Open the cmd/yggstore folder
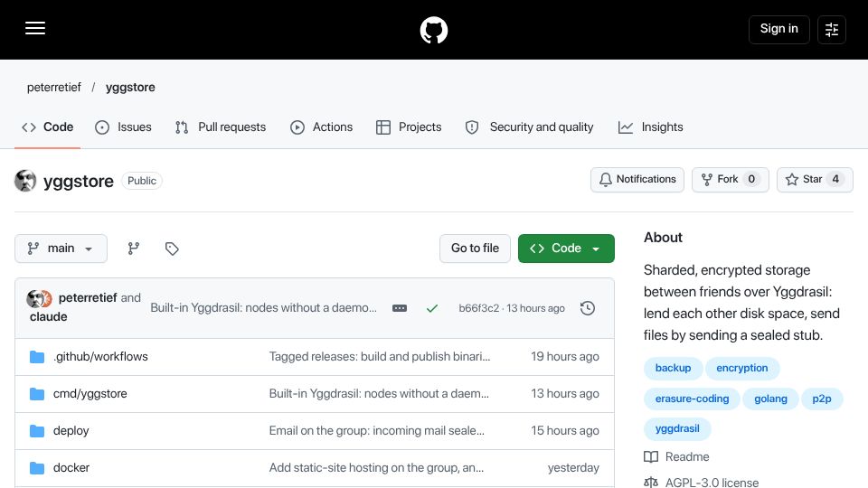The image size is (868, 488). tap(90, 394)
